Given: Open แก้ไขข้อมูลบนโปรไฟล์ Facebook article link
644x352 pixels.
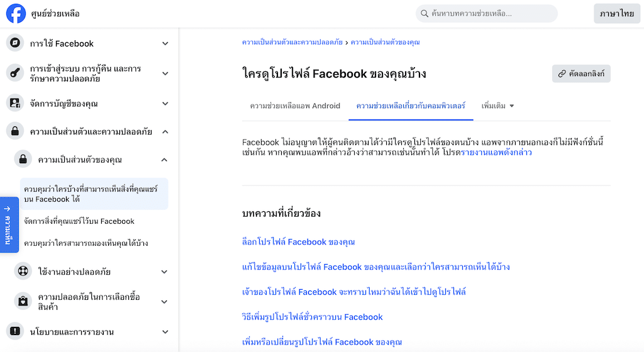Looking at the screenshot, I should (x=376, y=267).
